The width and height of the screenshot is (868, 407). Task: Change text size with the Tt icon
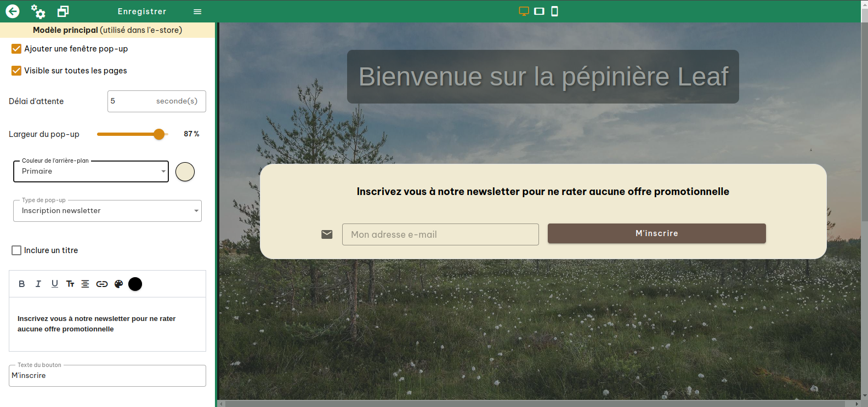coord(70,284)
